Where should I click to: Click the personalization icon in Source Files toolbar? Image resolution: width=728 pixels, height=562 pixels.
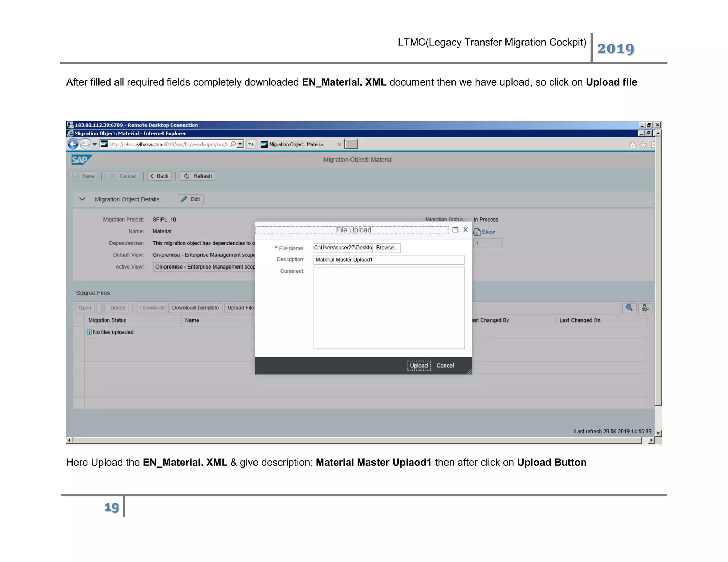(x=645, y=308)
